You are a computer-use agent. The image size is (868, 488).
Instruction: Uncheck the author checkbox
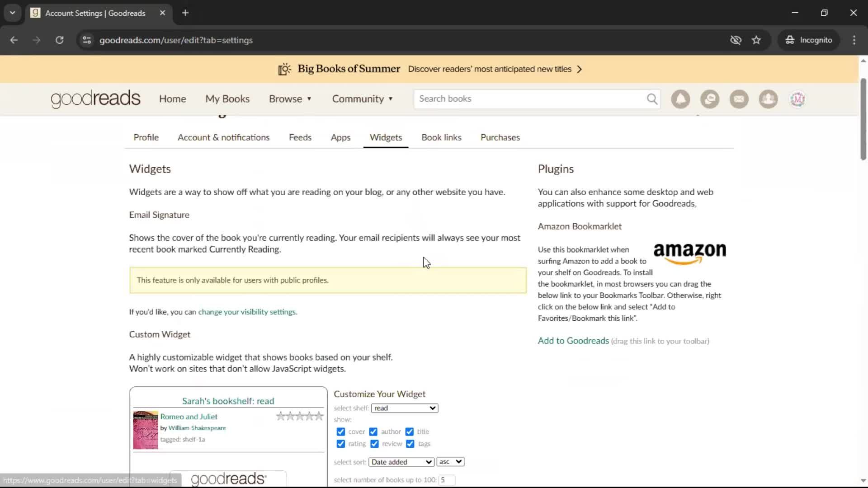pos(373,432)
